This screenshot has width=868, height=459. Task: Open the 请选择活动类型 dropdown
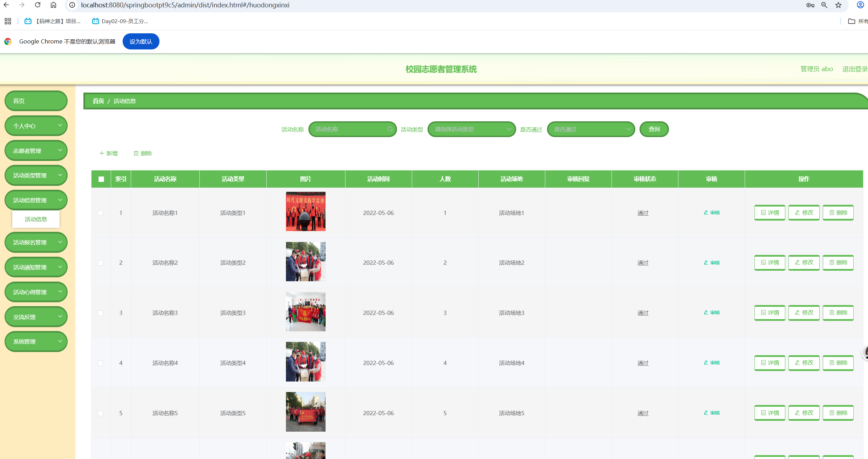click(471, 129)
